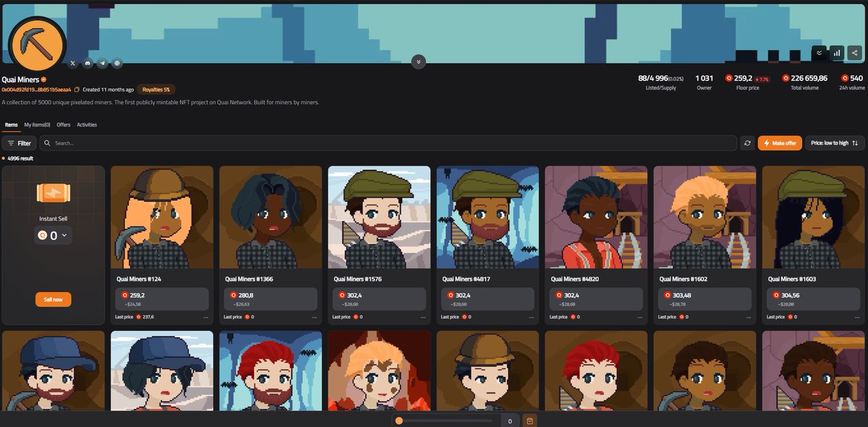The image size is (868, 427).
Task: Click the 280,8 price box on Quai Miners #1366
Action: point(271,300)
